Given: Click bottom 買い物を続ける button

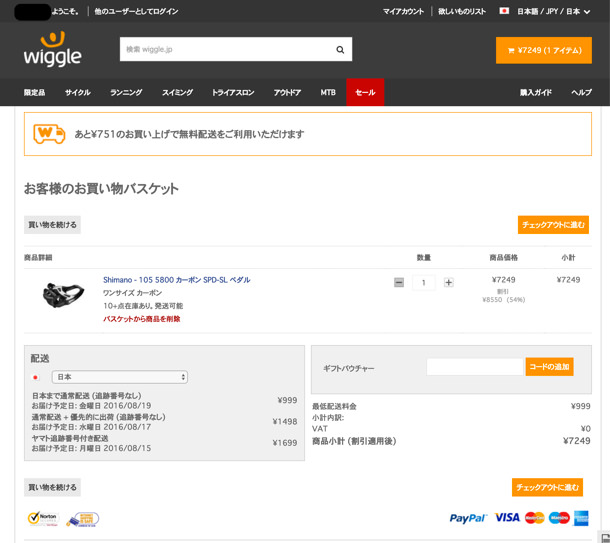Looking at the screenshot, I should (x=52, y=487).
